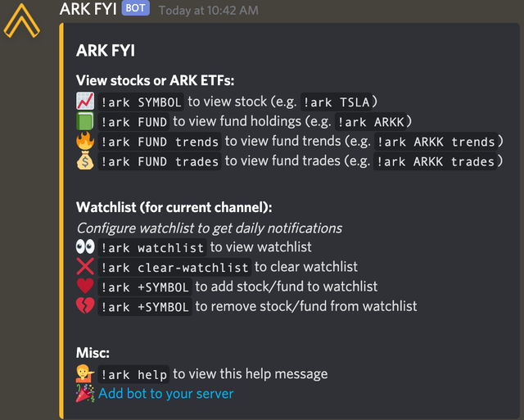
Task: Click the broken heart emoji
Action: (85, 306)
